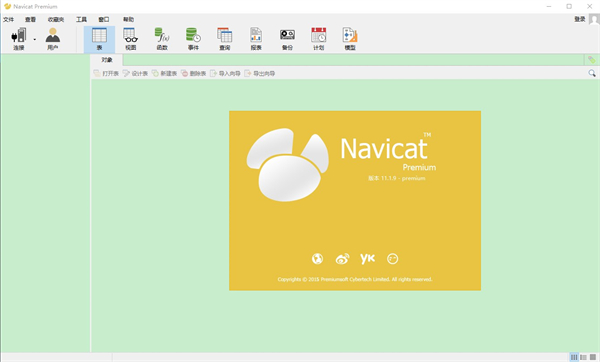The image size is (600, 362).
Task: Switch to ER diagram view icon in status bar
Action: click(x=593, y=357)
